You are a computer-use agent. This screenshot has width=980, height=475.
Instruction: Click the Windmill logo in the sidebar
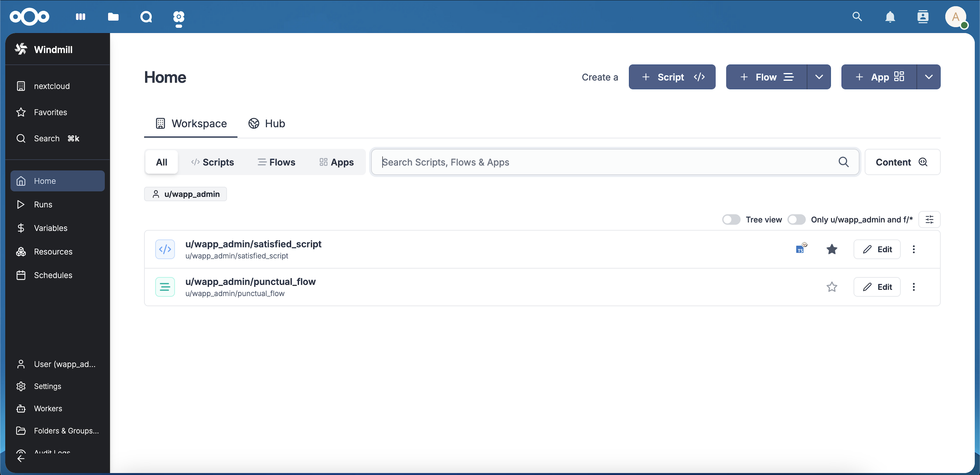21,49
